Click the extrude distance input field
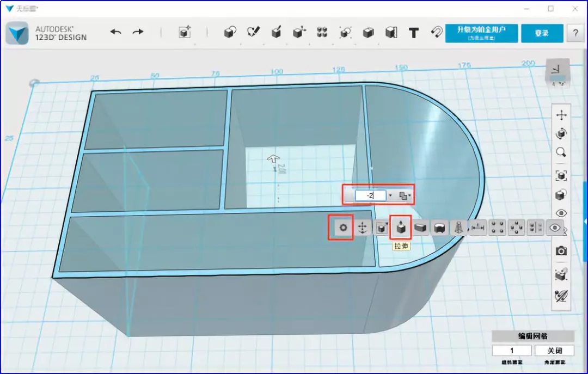Viewport: 588px width, 374px height. coord(370,195)
